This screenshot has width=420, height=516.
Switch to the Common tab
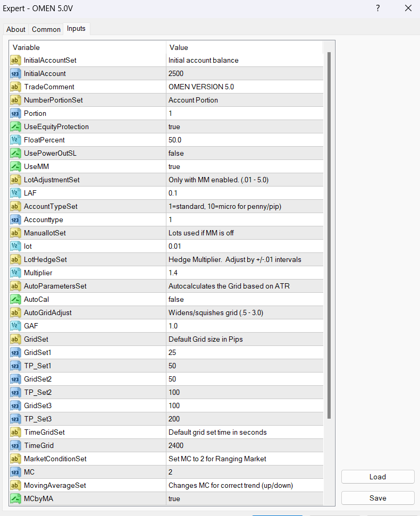click(46, 29)
